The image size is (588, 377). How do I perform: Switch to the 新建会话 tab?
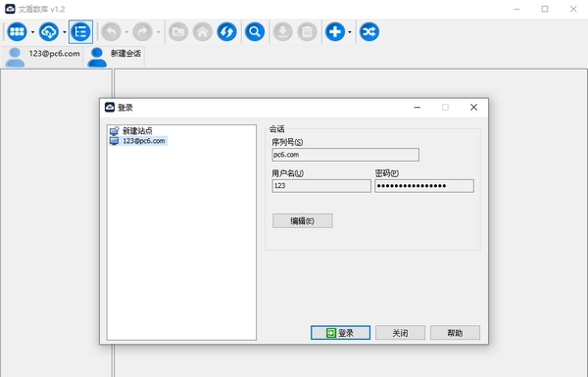(x=115, y=57)
